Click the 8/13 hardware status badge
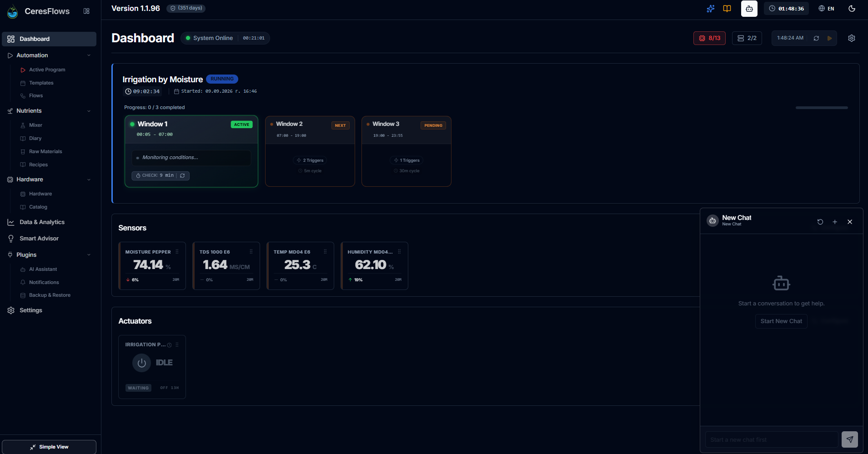This screenshot has width=868, height=454. pyautogui.click(x=709, y=38)
